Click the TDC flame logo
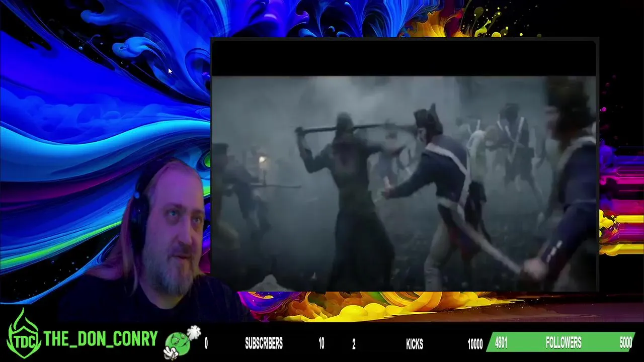Viewport: 644px width, 362px height. coord(23,334)
